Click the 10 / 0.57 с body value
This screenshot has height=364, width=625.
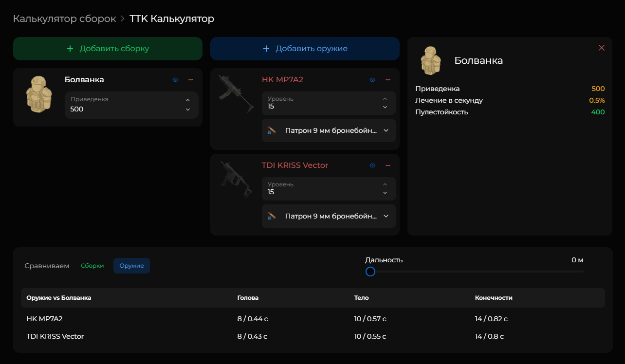[370, 319]
